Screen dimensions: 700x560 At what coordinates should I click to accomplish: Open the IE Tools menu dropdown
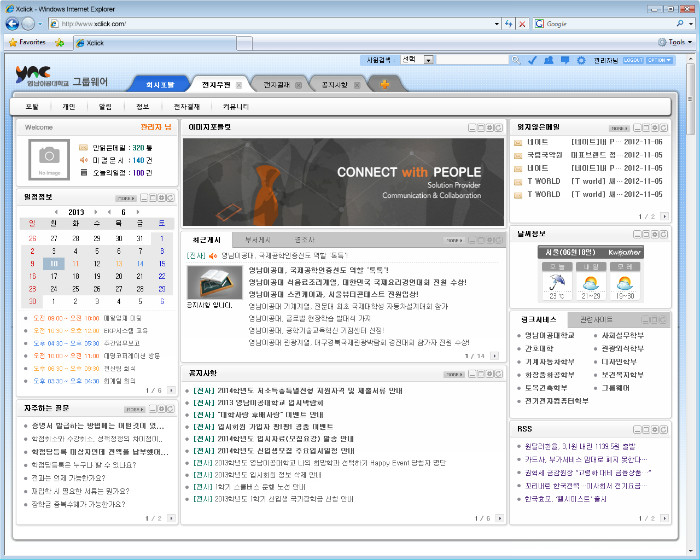[x=675, y=42]
